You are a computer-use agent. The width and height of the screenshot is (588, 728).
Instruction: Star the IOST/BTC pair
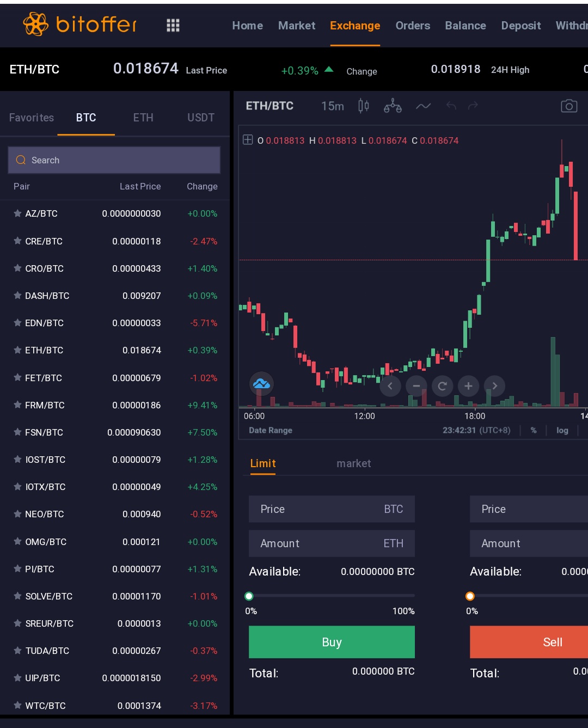[x=17, y=459]
